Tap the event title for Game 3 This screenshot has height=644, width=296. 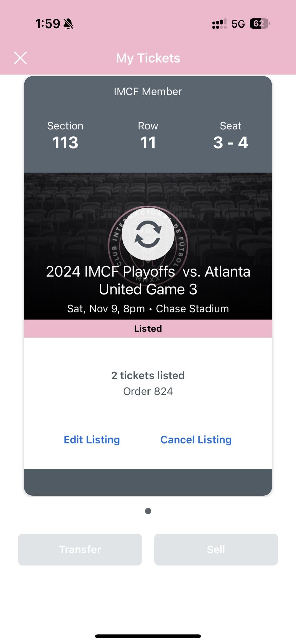click(x=148, y=280)
